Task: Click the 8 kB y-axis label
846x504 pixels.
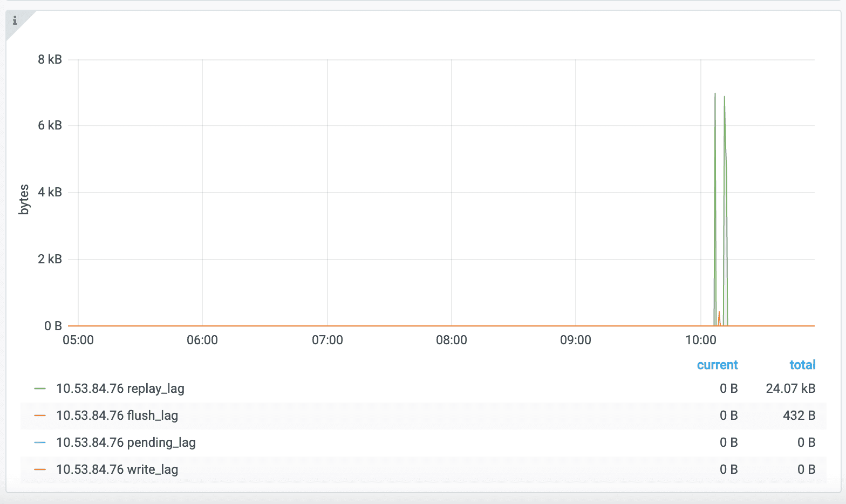Action: click(x=50, y=59)
